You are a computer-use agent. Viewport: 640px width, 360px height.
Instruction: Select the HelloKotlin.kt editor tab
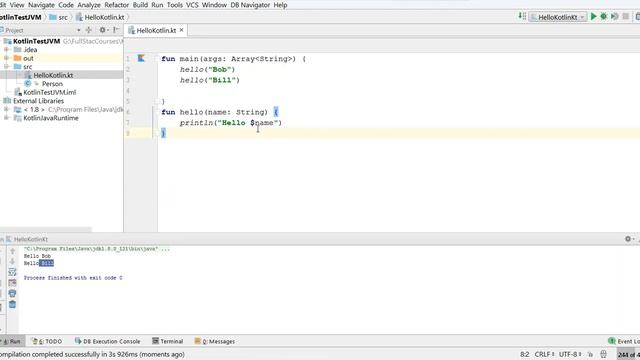tap(156, 30)
